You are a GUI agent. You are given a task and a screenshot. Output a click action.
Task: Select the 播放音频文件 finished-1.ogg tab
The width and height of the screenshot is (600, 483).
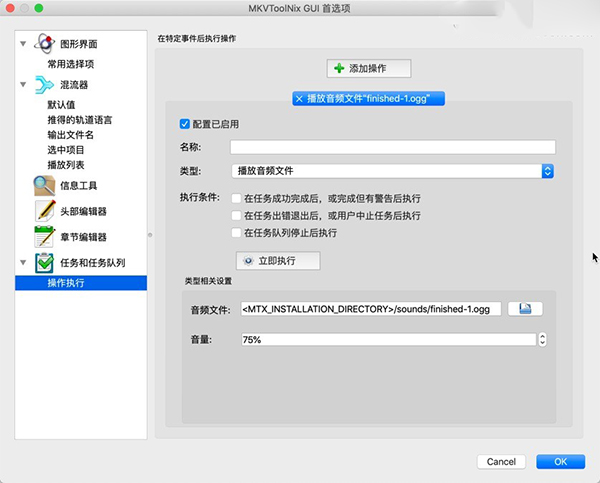(x=368, y=99)
